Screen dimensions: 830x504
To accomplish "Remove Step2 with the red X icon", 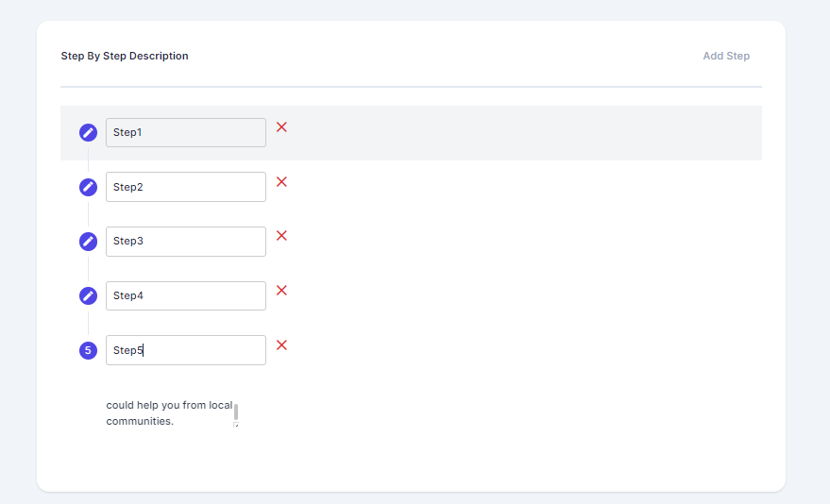I will [281, 182].
